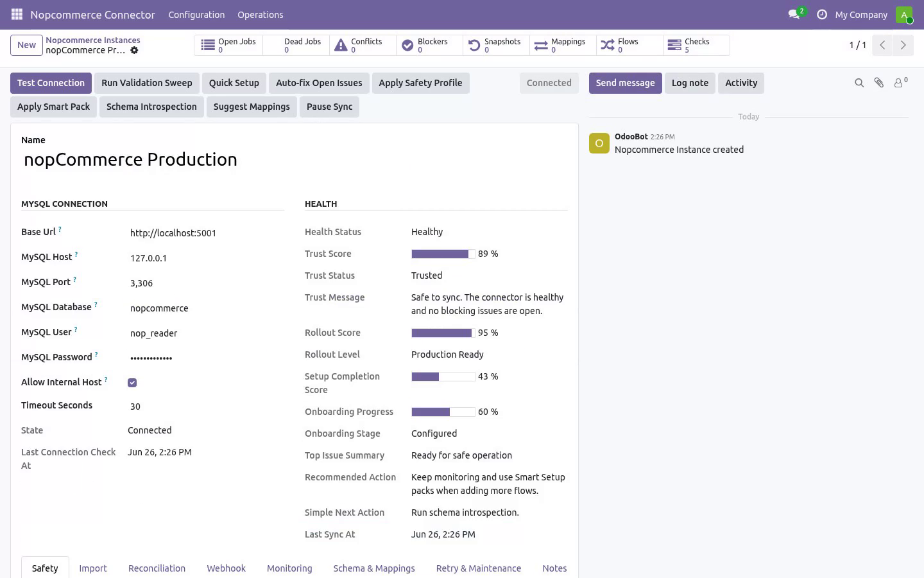924x578 pixels.
Task: Open the Snapshots undo stat button
Action: pyautogui.click(x=496, y=45)
